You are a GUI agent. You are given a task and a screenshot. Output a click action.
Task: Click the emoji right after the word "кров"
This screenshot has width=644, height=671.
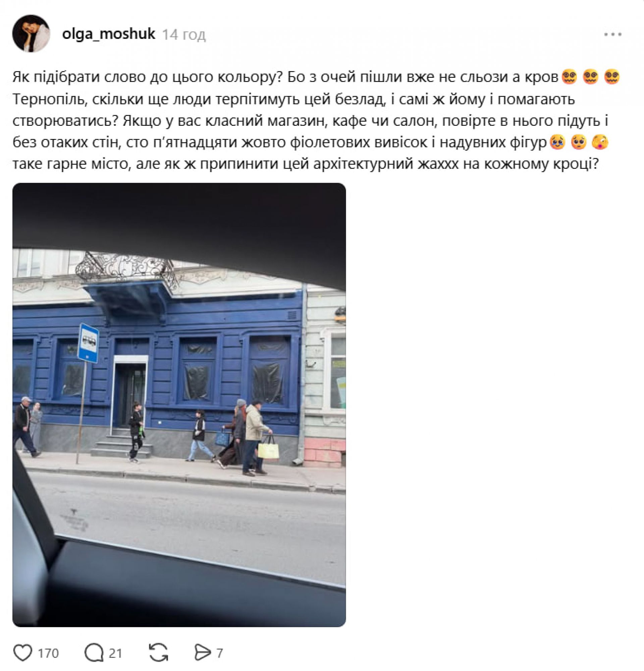(569, 77)
